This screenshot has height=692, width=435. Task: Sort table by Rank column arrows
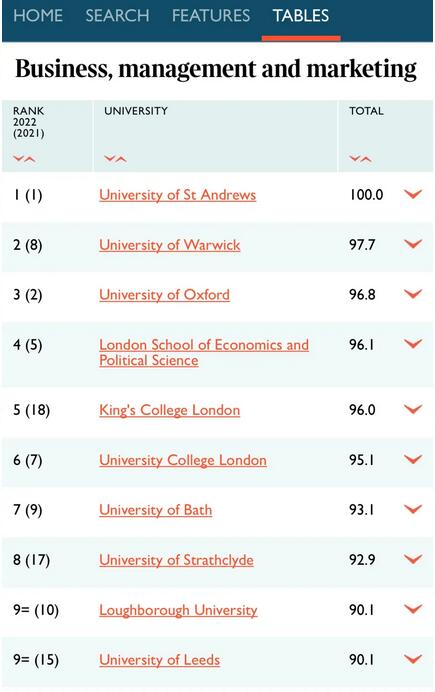coord(24,159)
